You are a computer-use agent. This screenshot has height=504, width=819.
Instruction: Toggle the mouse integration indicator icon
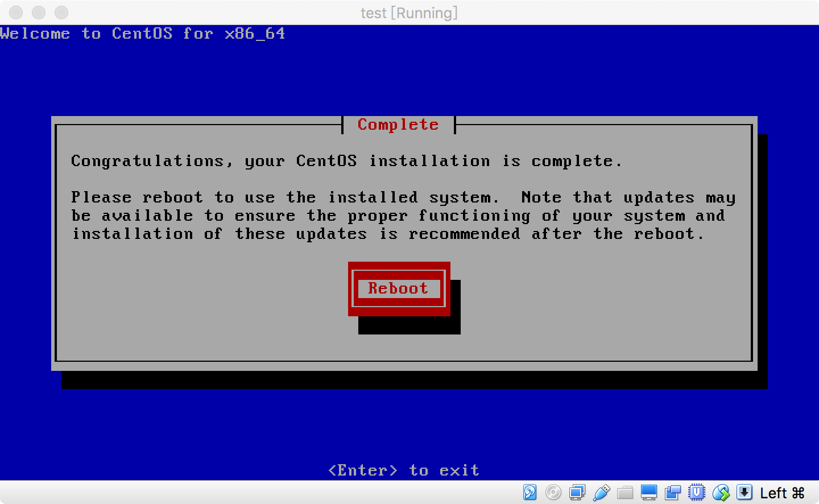pyautogui.click(x=721, y=492)
